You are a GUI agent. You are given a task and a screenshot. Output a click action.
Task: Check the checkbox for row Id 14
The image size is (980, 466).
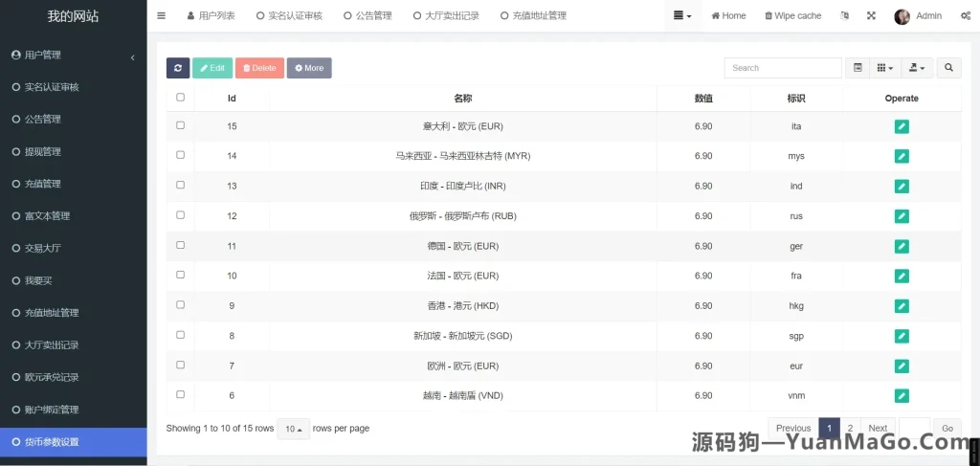[x=181, y=155]
